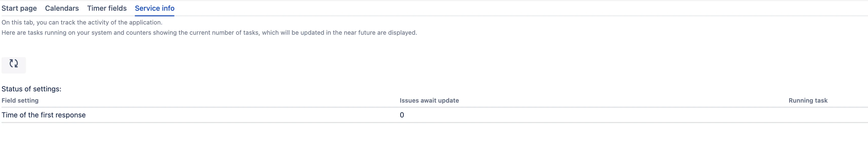Click the highlighted blue Service info label

[x=155, y=8]
